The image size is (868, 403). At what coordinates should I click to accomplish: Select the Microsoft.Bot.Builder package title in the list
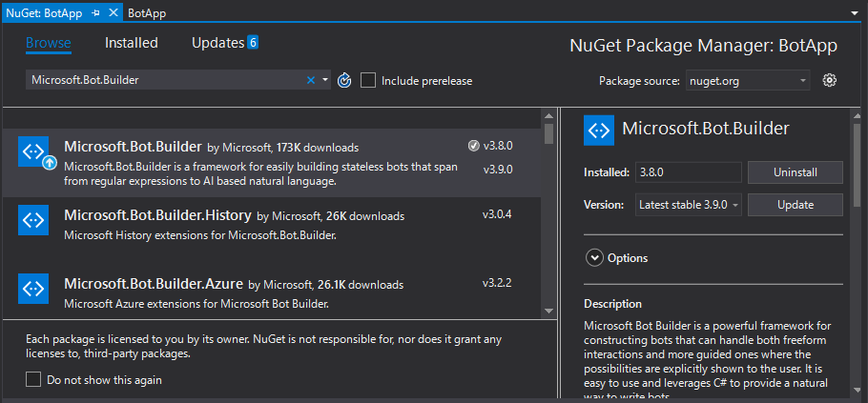click(x=133, y=147)
